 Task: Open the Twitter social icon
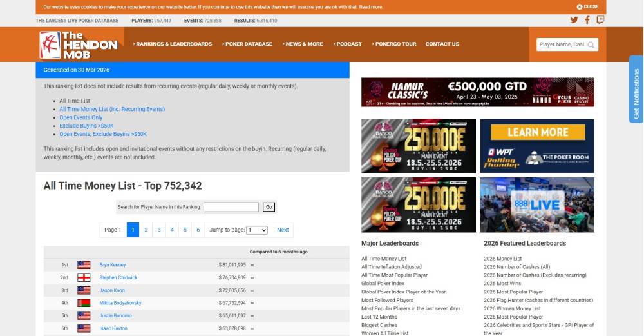pos(574,20)
